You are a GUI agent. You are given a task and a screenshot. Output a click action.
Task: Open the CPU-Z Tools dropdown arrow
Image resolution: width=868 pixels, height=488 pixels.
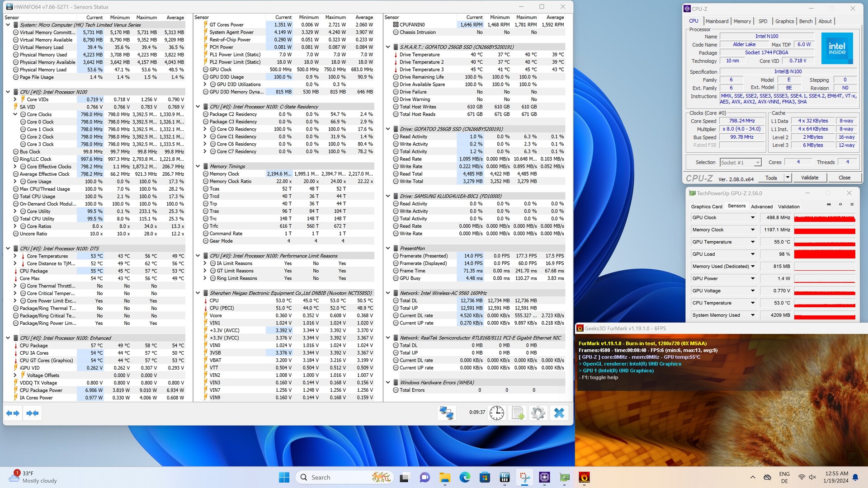787,178
